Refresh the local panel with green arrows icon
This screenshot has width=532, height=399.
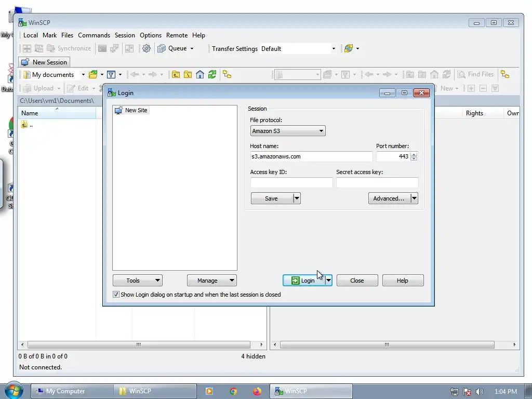pos(212,75)
